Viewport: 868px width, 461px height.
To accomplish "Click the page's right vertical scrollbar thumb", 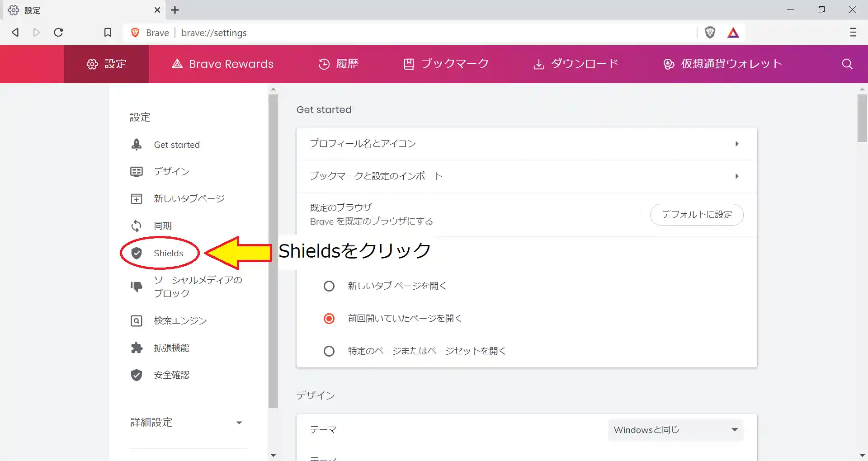I will [x=862, y=118].
